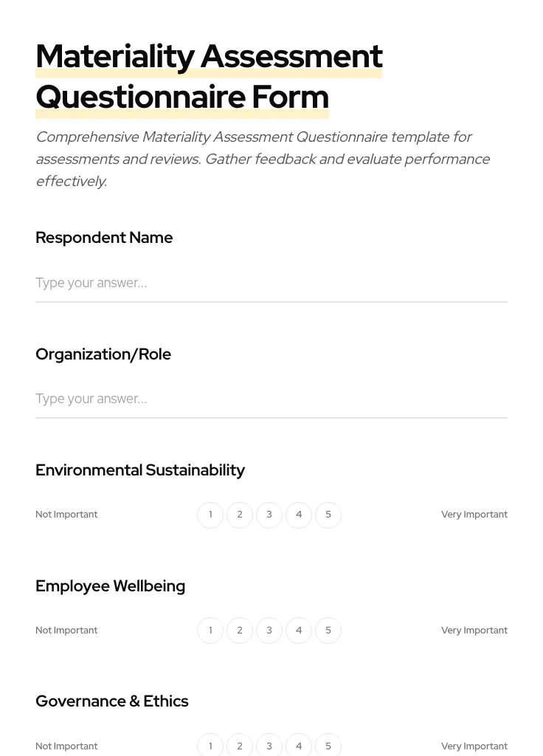Select rating 3 for Governance & Ethics
Screen dimensions: 543x756
point(269,746)
